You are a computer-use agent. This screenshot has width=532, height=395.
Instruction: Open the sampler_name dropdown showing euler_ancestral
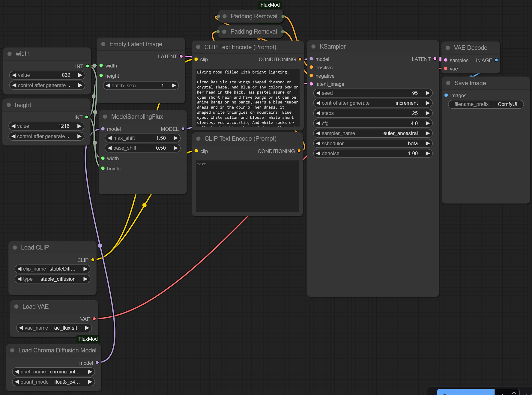(372, 133)
